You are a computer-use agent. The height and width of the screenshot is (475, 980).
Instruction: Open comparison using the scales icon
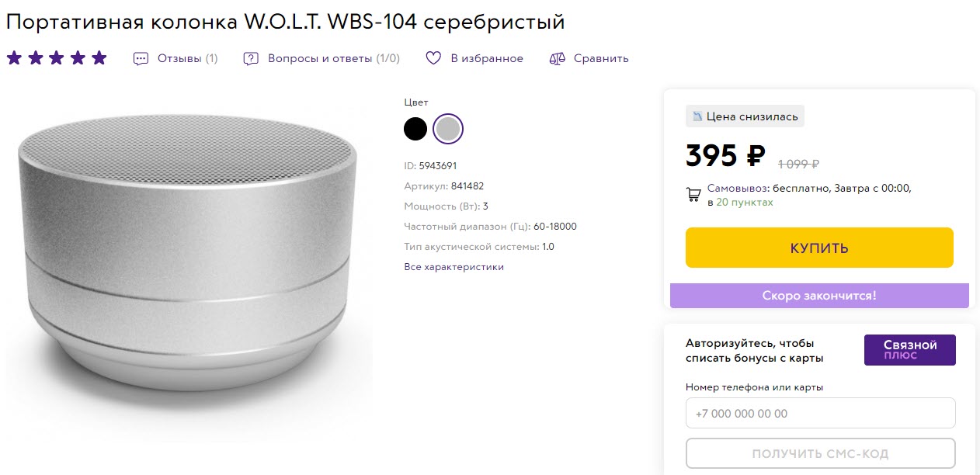point(557,57)
